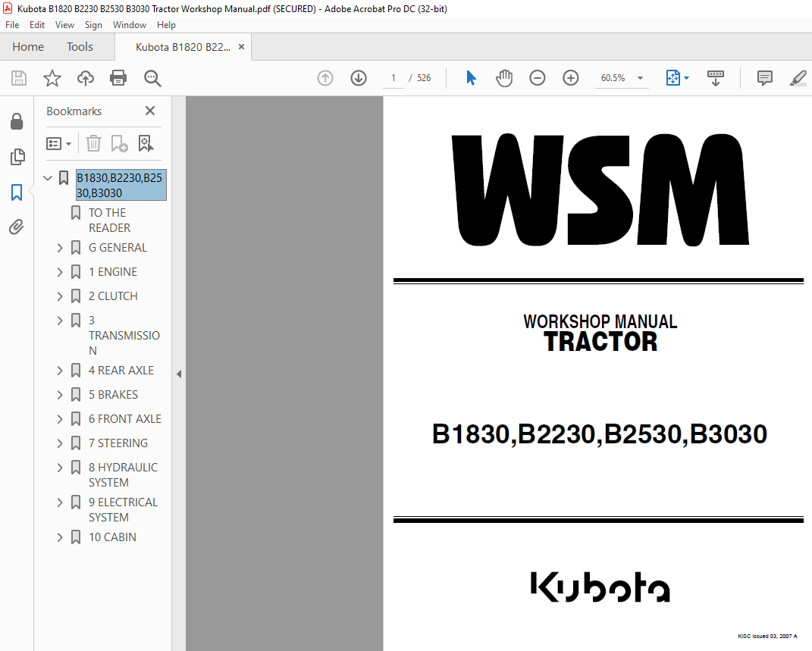The image size is (812, 651).
Task: Select the G GENERAL bookmark text
Action: click(118, 248)
